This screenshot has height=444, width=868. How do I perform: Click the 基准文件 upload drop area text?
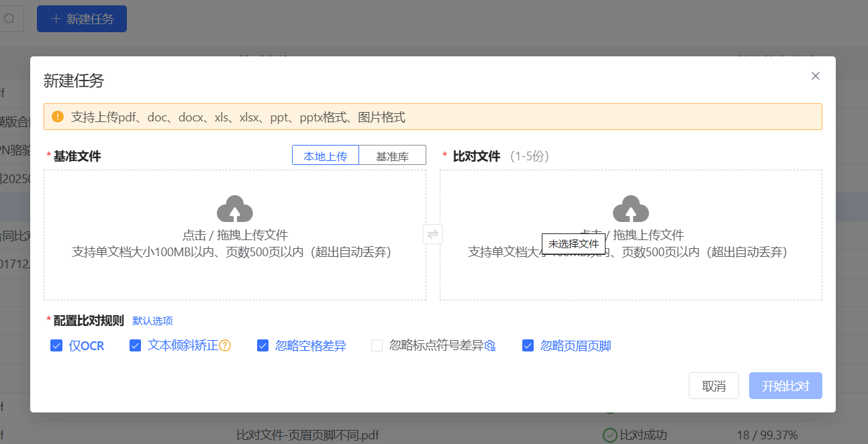pos(235,235)
